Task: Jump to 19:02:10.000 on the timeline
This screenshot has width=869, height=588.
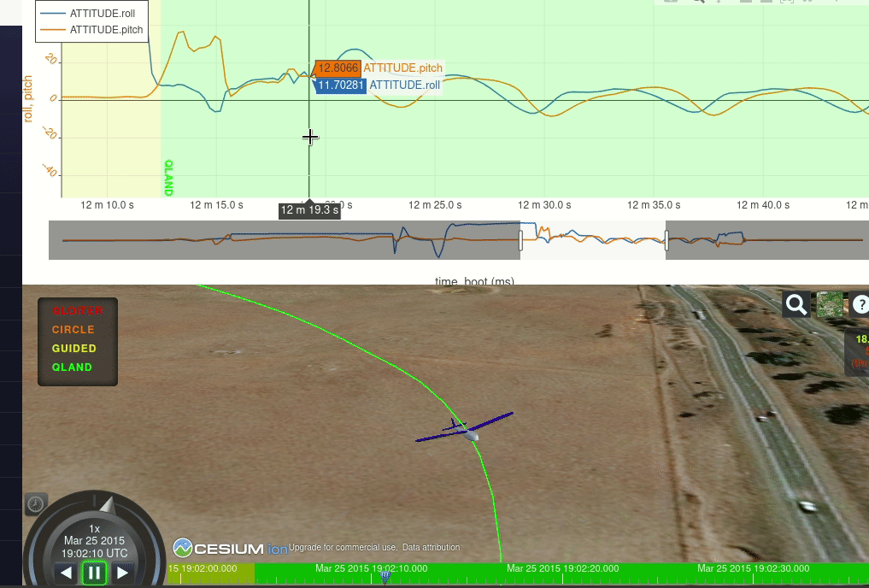Action: click(x=372, y=568)
